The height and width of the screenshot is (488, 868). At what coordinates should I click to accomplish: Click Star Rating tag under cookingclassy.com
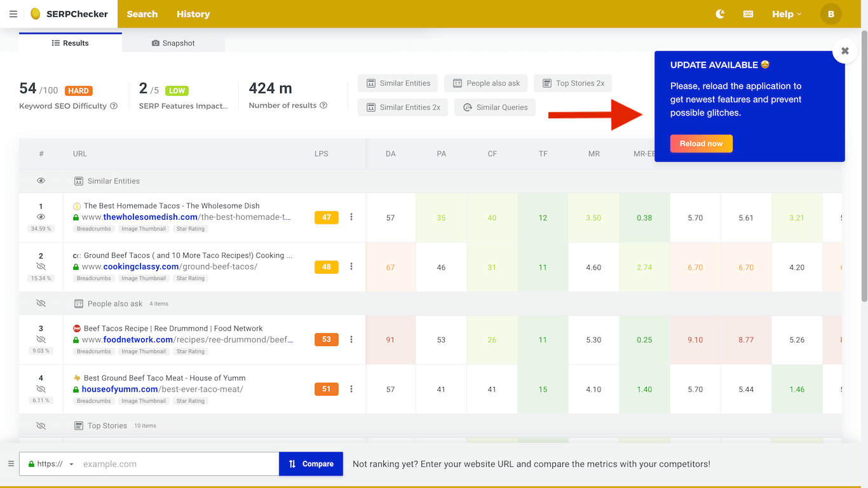[x=191, y=278]
